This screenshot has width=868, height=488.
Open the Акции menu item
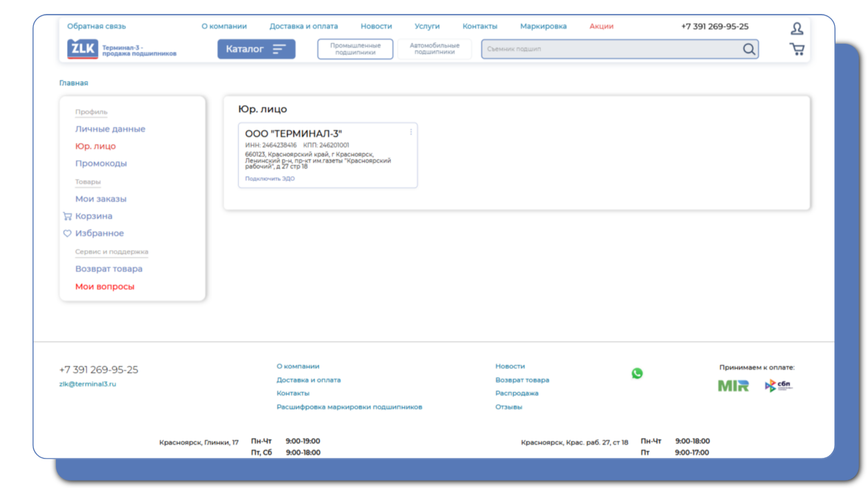601,26
